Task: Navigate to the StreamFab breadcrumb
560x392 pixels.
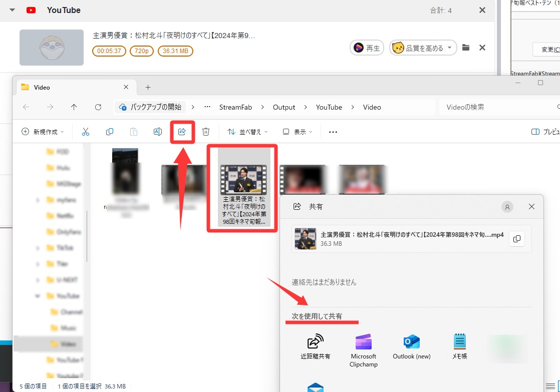Action: coord(235,107)
